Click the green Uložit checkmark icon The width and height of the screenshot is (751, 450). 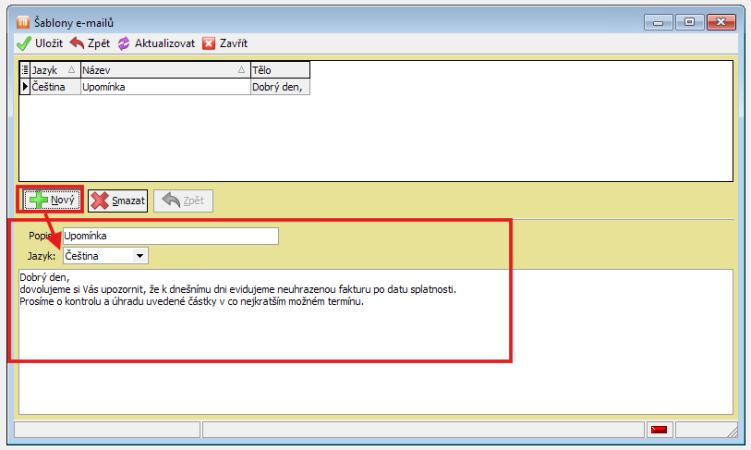click(23, 44)
